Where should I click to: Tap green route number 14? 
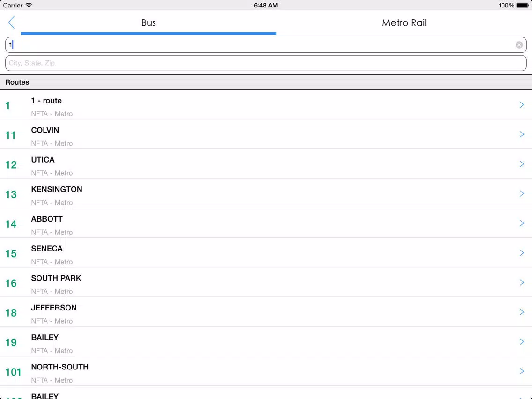11,224
